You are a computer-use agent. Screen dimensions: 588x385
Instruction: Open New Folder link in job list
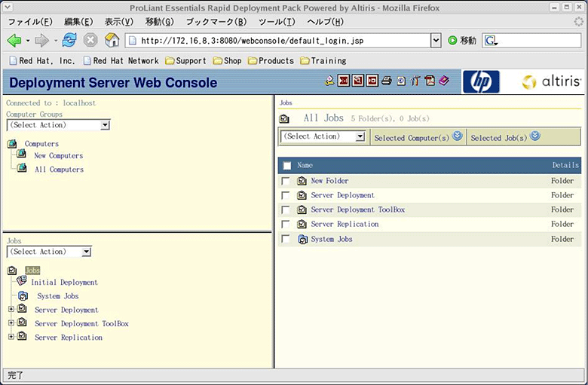[329, 181]
